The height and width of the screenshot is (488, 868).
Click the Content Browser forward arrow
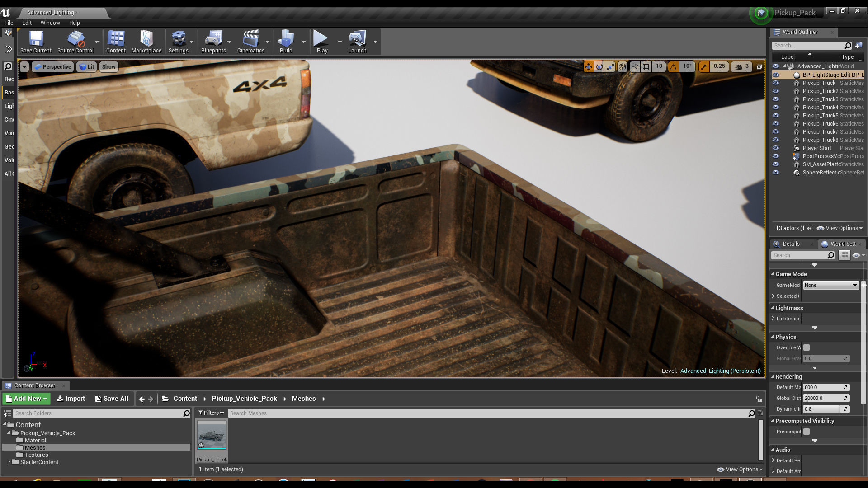pyautogui.click(x=151, y=399)
